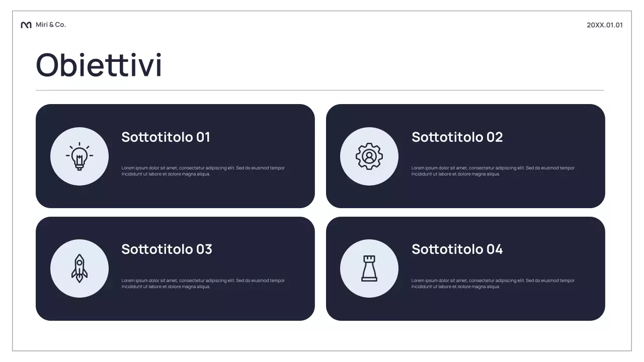Select the body text under Sottotitolo 03

click(203, 284)
